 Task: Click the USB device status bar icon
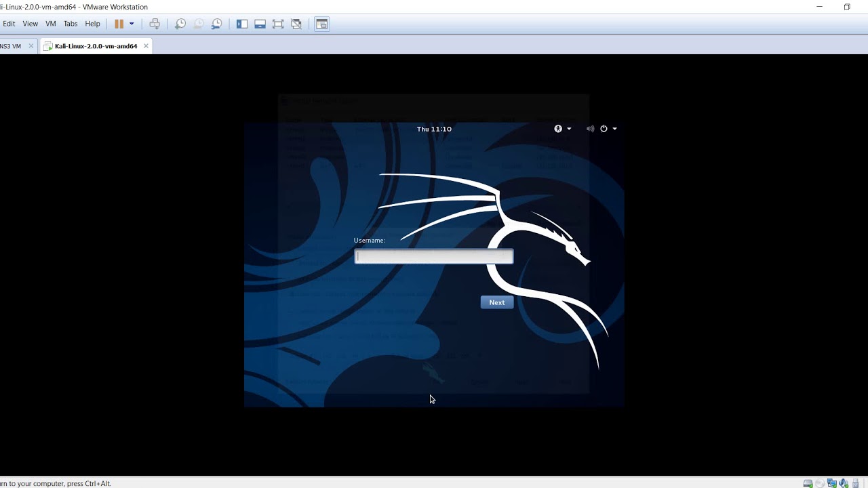click(856, 483)
